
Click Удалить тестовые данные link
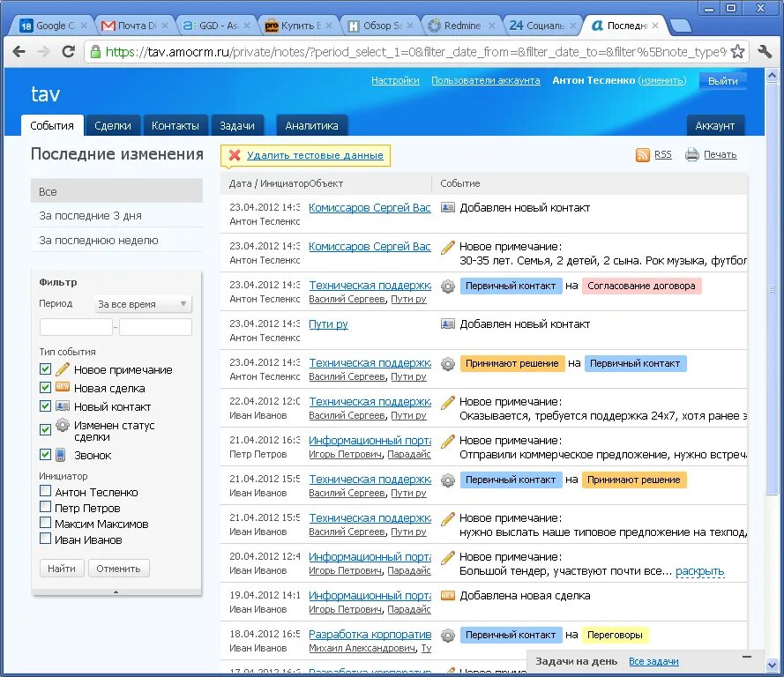[x=315, y=155]
